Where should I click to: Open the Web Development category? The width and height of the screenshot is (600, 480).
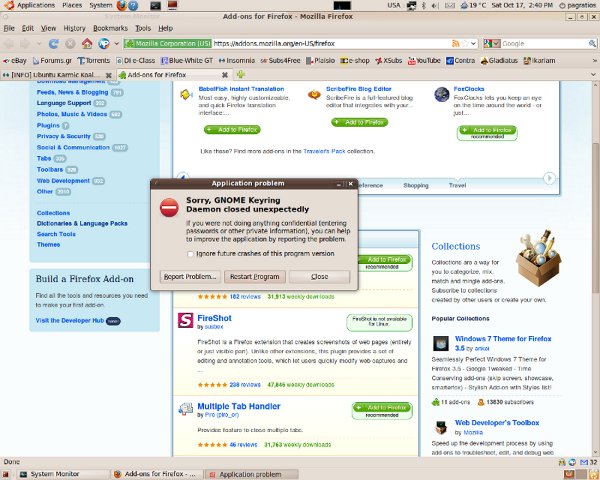[x=63, y=181]
